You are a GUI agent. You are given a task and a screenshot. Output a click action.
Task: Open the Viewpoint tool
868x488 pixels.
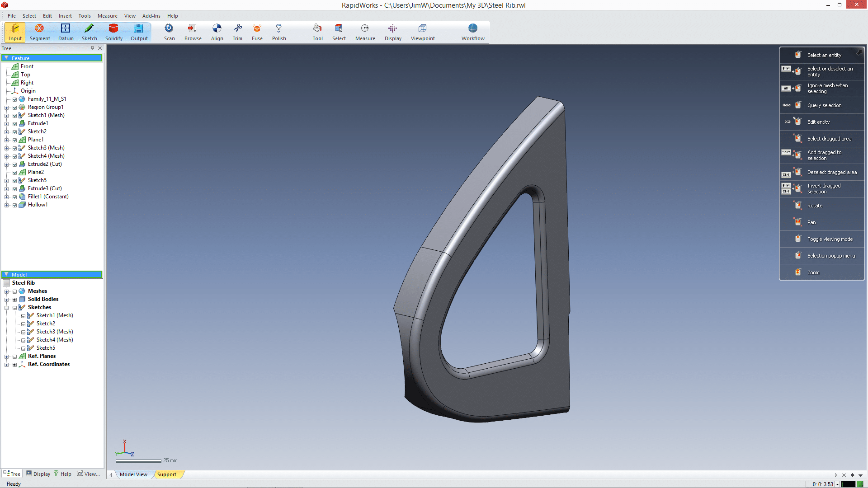point(422,32)
